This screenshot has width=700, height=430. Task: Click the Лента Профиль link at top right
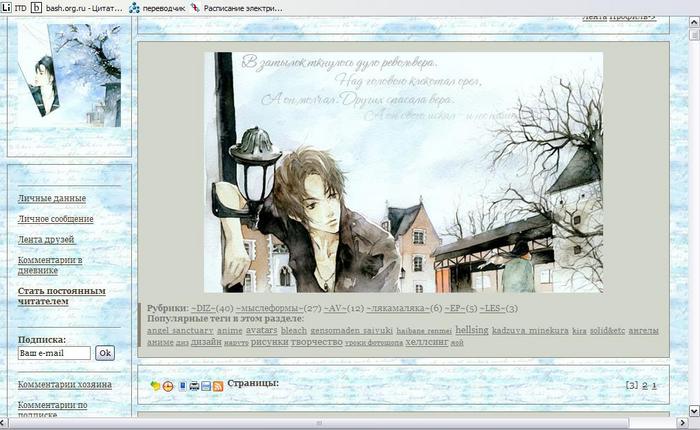tap(619, 18)
